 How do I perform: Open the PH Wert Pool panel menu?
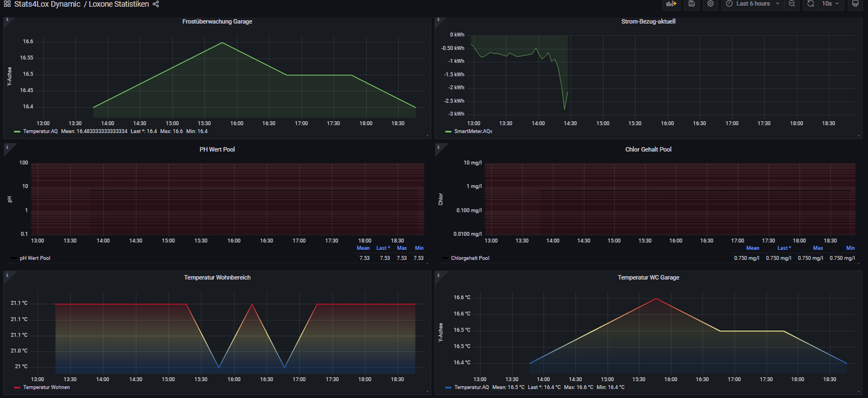tap(217, 149)
